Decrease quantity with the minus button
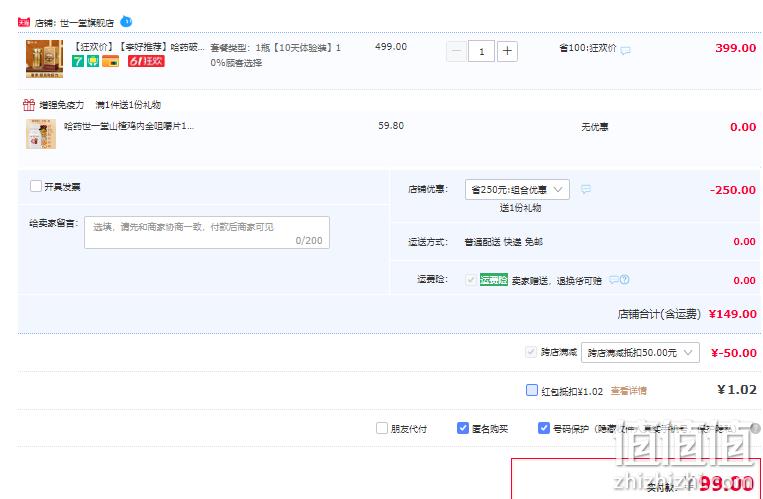 [456, 51]
